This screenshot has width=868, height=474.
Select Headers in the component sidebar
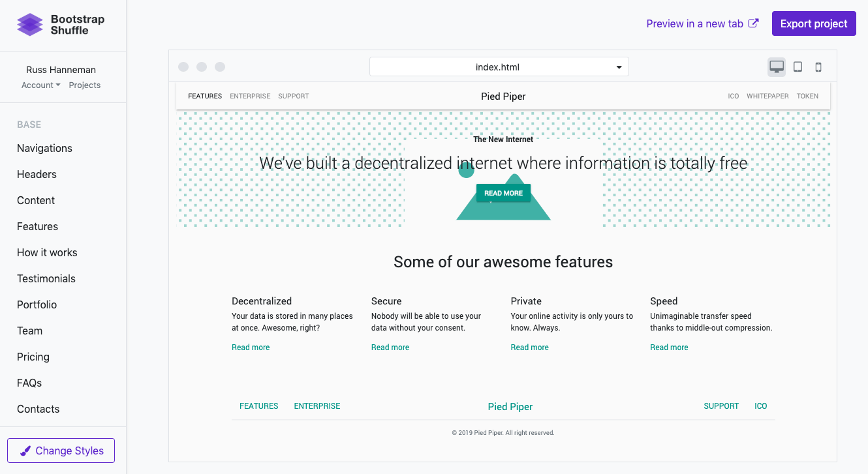(x=37, y=174)
